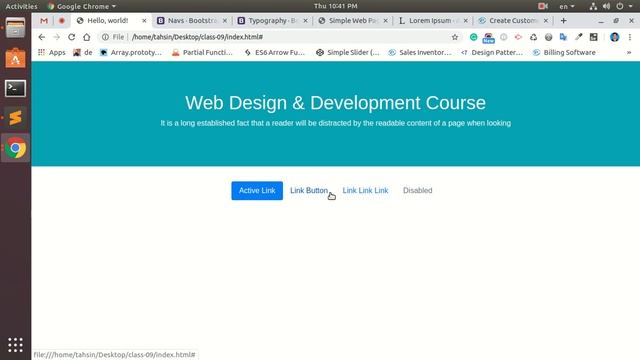Open the en language dropdown

click(x=567, y=6)
